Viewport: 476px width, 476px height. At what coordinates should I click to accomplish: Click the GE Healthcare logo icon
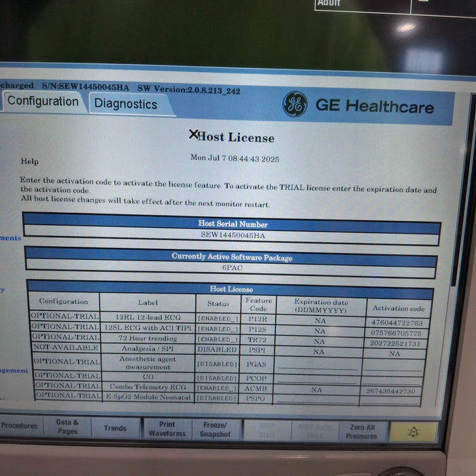pyautogui.click(x=294, y=104)
